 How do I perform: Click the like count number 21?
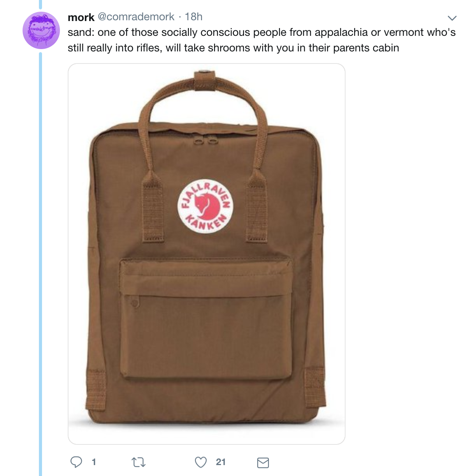coord(221,462)
